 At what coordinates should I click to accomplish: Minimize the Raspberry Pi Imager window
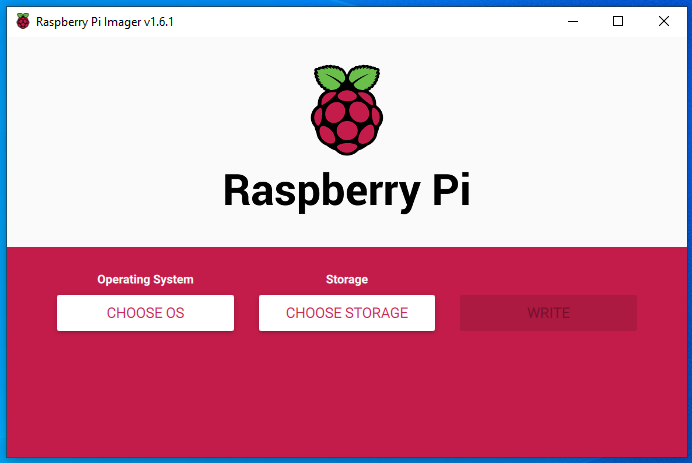point(573,21)
